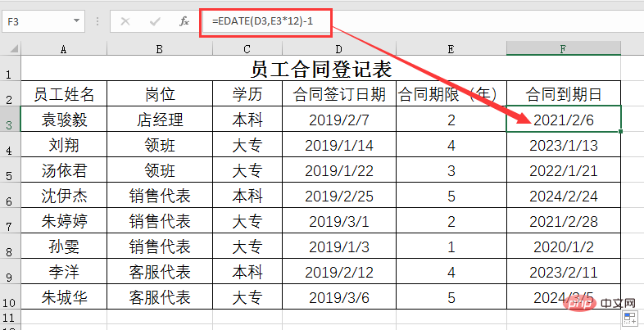Click the 员工姓名 header cell
The width and height of the screenshot is (644, 330).
point(64,93)
